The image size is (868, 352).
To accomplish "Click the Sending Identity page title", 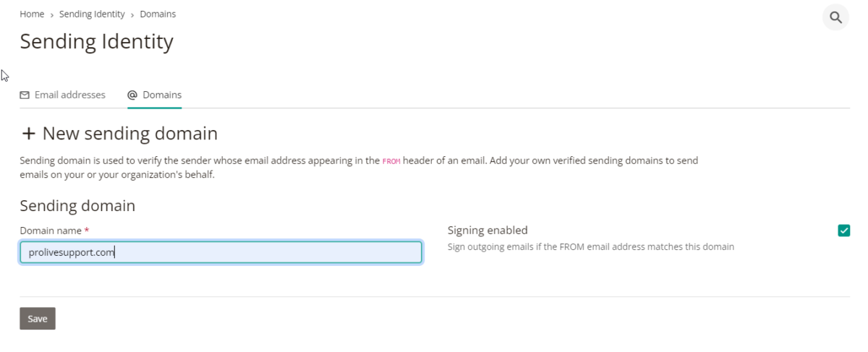I will (96, 41).
